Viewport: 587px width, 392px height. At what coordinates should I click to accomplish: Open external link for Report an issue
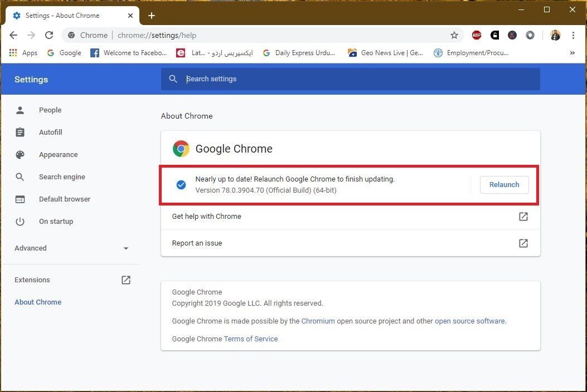click(523, 243)
